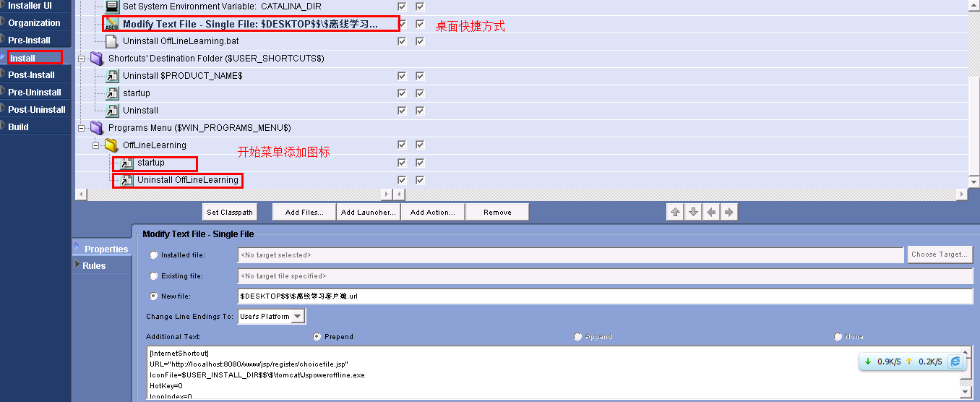Image resolution: width=980 pixels, height=402 pixels.
Task: Click the tree's horizontal scrollbar left arrow
Action: pyautogui.click(x=80, y=194)
